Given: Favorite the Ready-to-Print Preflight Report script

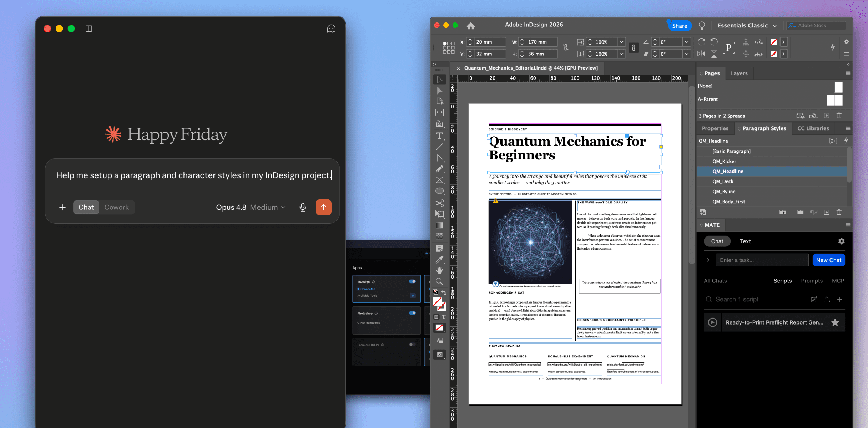Looking at the screenshot, I should 835,322.
